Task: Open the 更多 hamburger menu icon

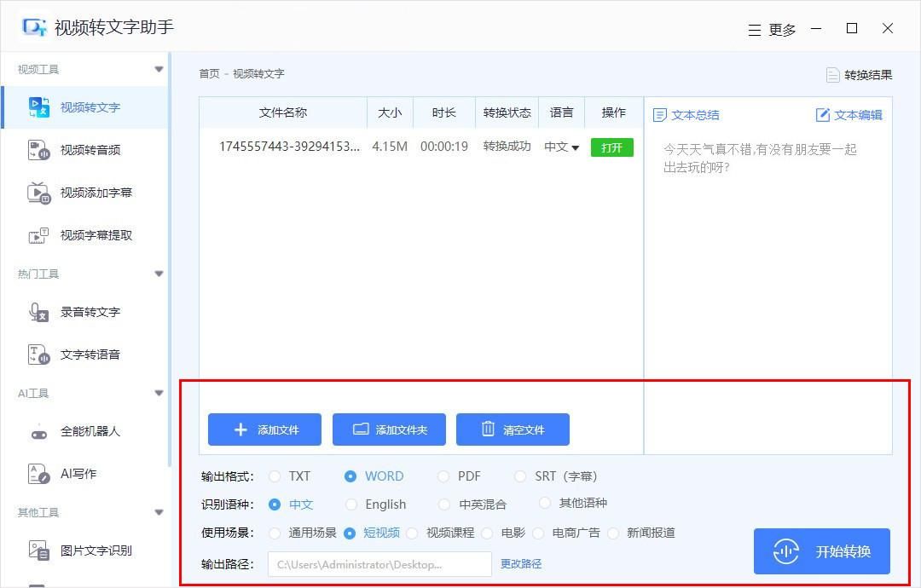Action: 755,31
